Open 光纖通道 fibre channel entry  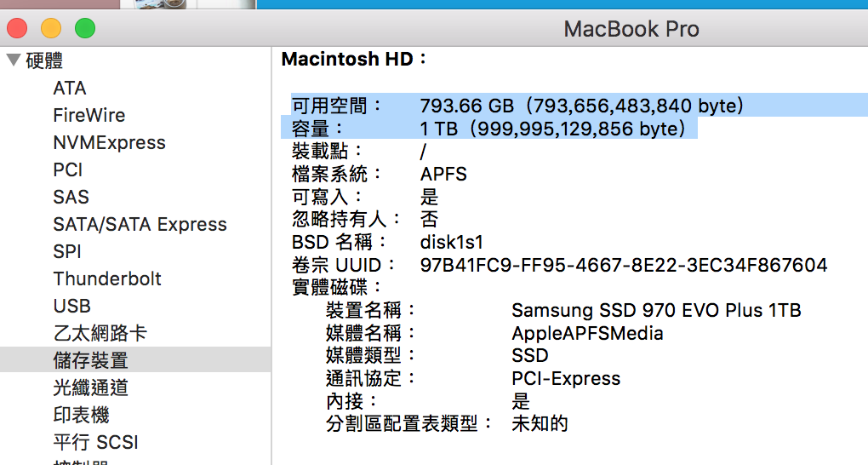click(91, 387)
